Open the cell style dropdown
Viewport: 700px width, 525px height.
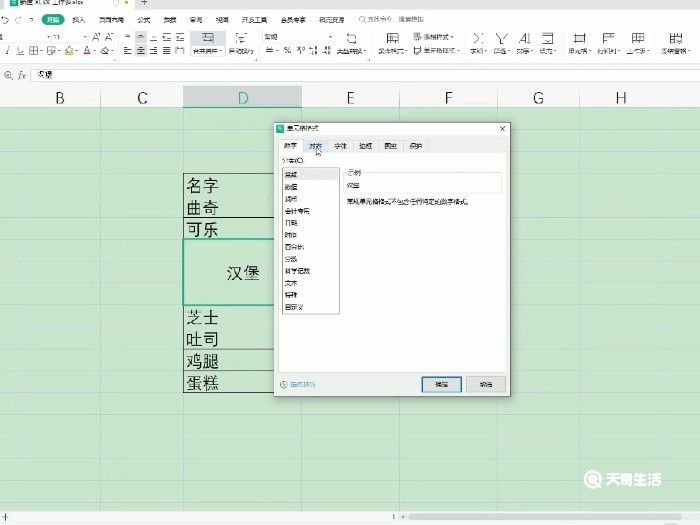click(437, 50)
